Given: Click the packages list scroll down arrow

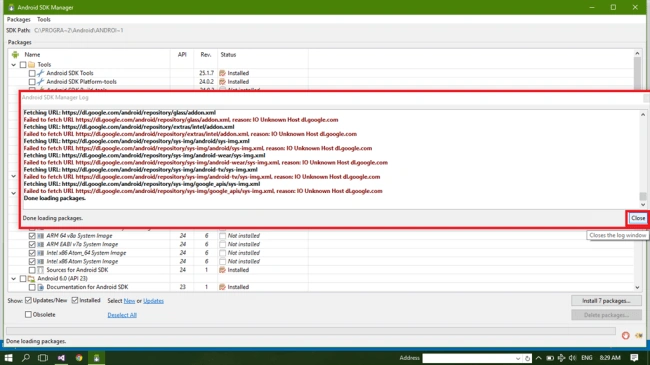Looking at the screenshot, I should point(637,287).
